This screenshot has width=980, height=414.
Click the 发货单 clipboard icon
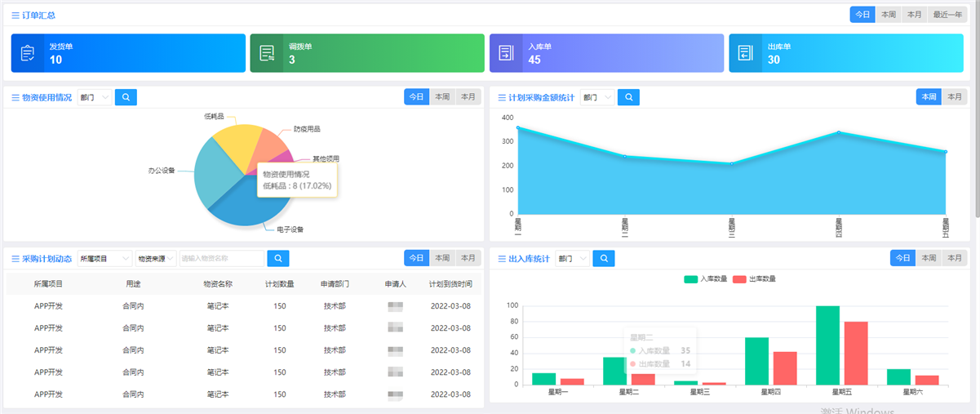pyautogui.click(x=28, y=53)
